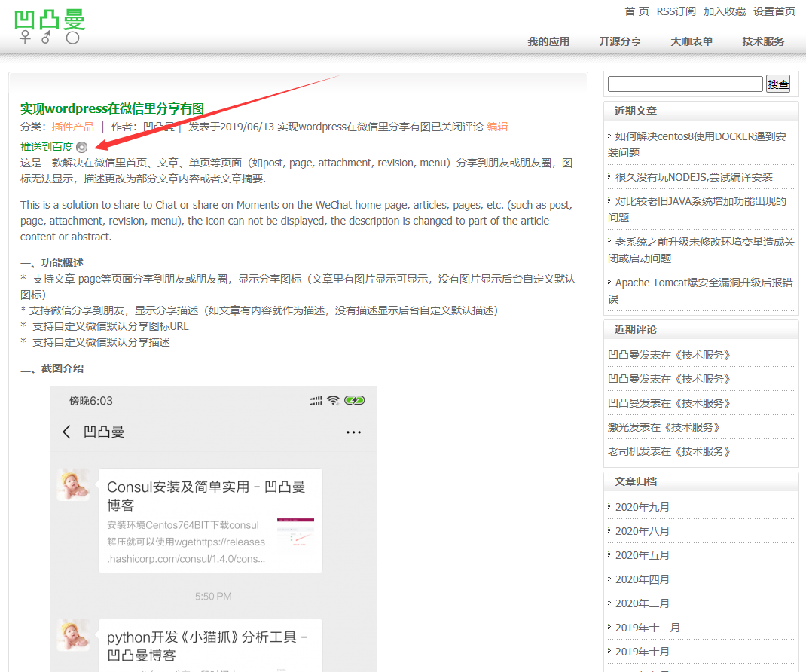The image size is (806, 672).
Task: Open 老司机发表在《技术服务》 comment
Action: 669,451
